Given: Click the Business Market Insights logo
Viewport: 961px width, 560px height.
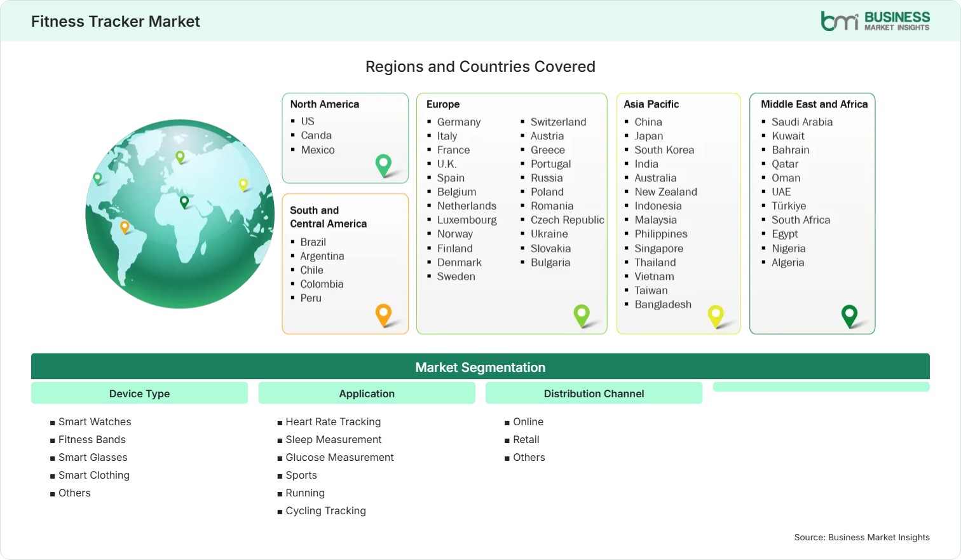Looking at the screenshot, I should pyautogui.click(x=875, y=21).
